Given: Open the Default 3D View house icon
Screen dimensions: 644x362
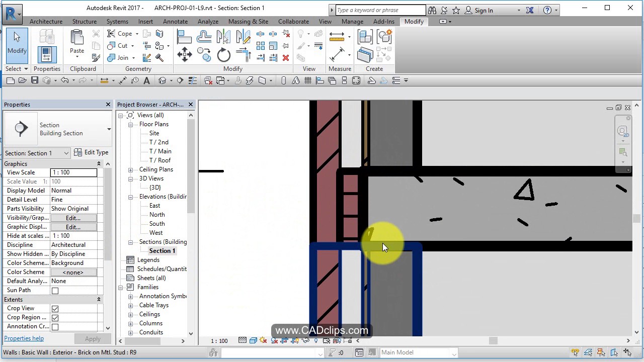Looking at the screenshot, I should point(163,81).
